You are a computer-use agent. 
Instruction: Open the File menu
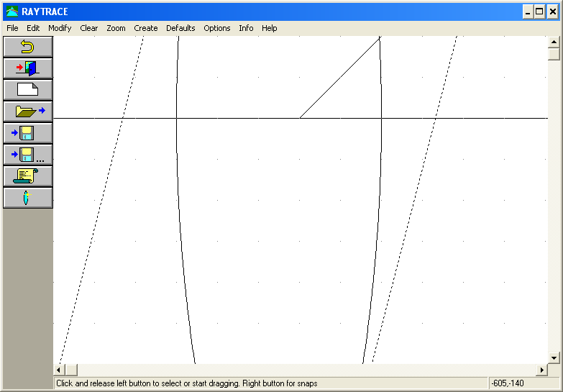(x=12, y=28)
